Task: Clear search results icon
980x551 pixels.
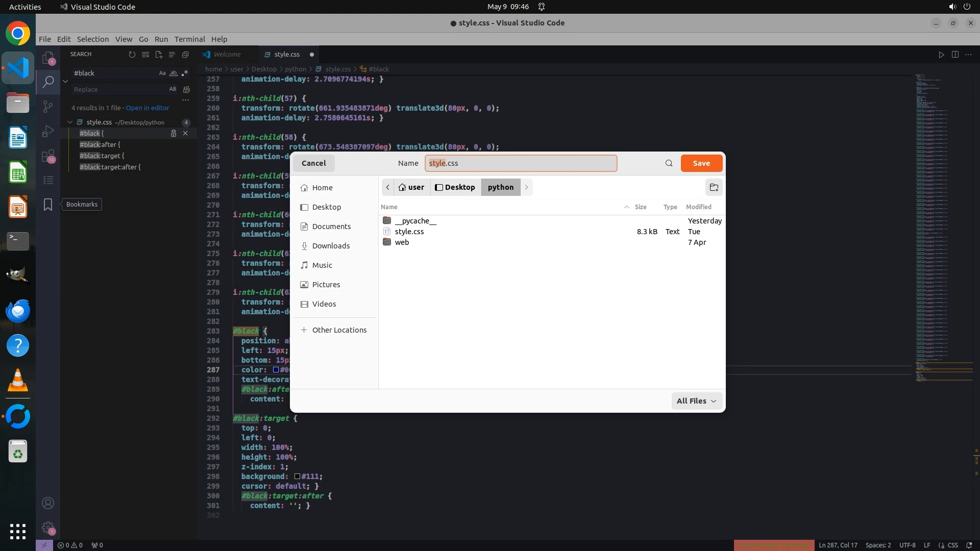Action: tap(145, 55)
